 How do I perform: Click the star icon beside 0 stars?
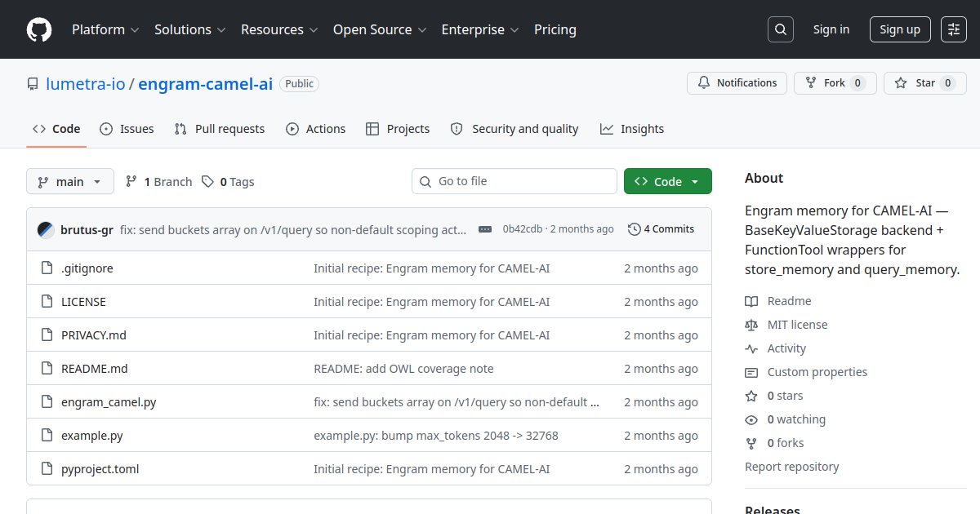click(751, 396)
